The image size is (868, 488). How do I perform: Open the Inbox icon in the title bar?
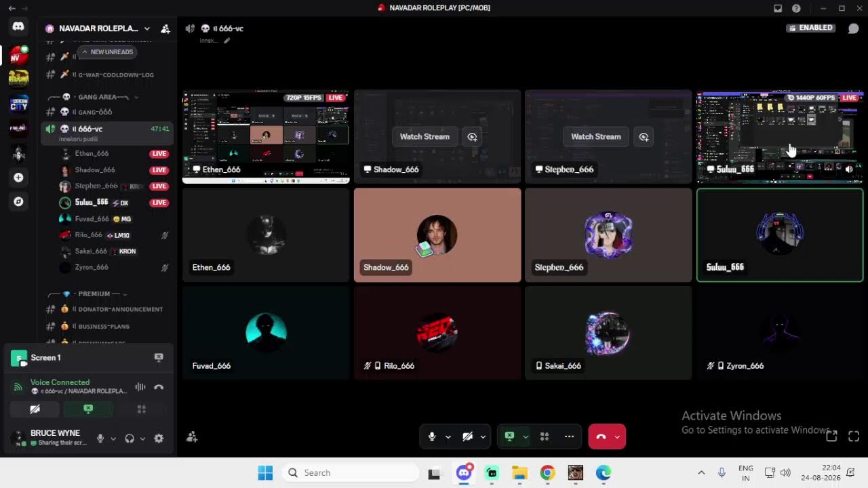point(778,8)
